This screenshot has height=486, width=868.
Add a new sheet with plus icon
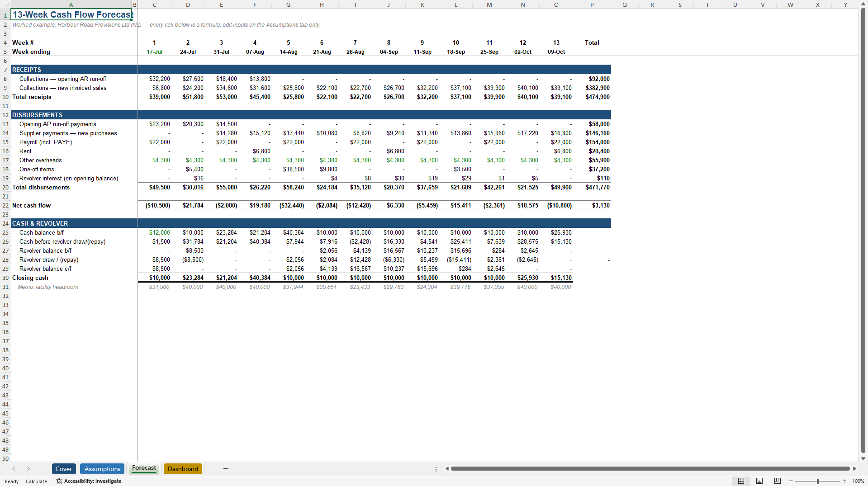pos(226,469)
